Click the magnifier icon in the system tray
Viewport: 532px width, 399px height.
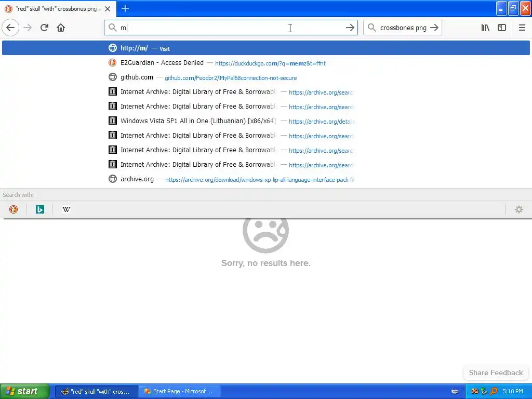[494, 391]
